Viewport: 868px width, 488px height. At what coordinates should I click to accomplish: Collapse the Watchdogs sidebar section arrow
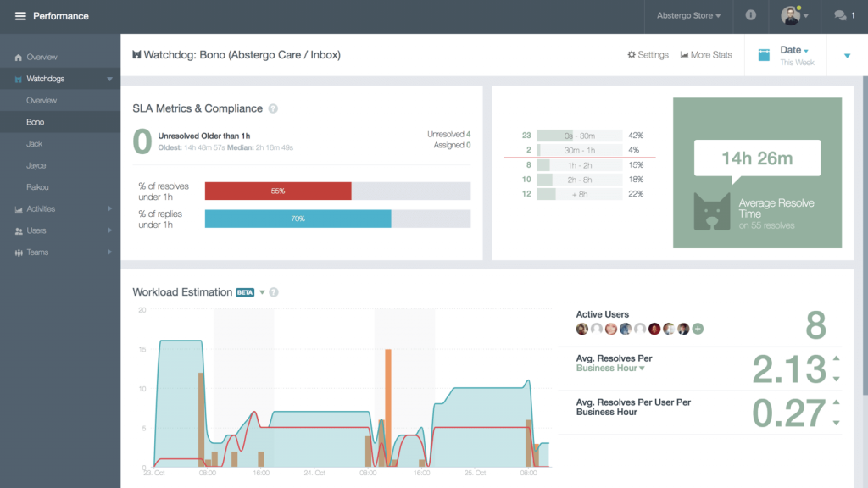(x=109, y=79)
